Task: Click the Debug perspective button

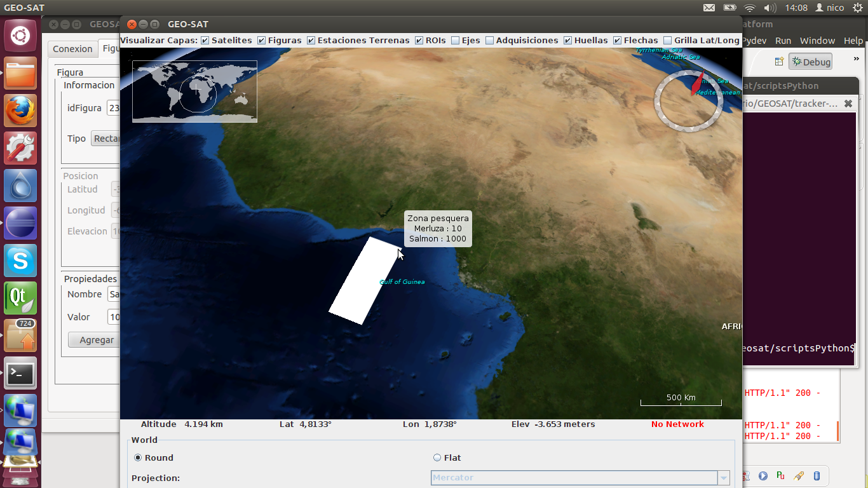Action: [x=810, y=62]
